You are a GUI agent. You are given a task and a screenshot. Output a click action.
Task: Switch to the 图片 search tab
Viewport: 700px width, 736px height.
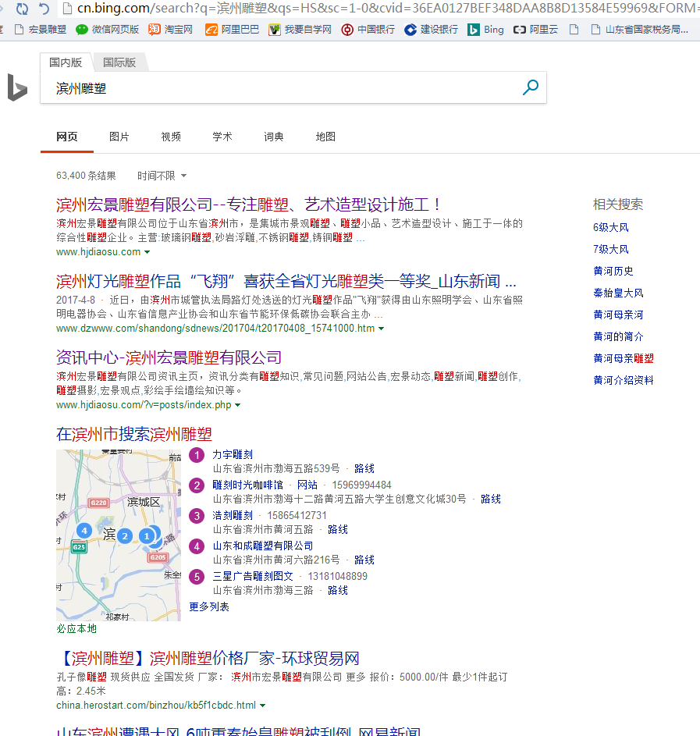click(119, 137)
